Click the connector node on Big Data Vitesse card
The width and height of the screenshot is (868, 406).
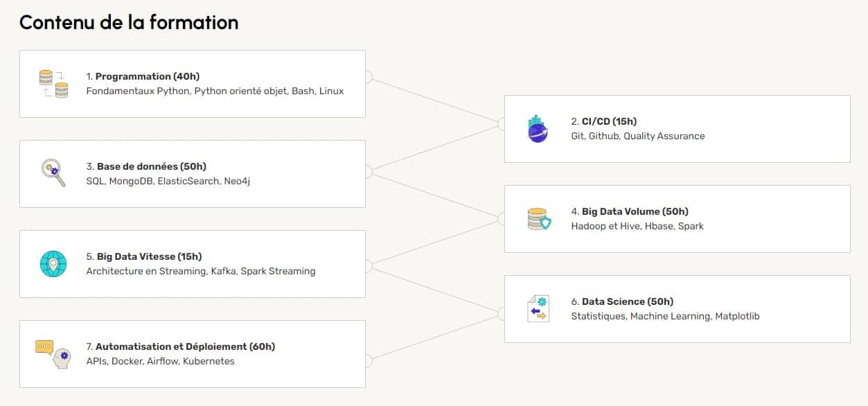(x=368, y=265)
